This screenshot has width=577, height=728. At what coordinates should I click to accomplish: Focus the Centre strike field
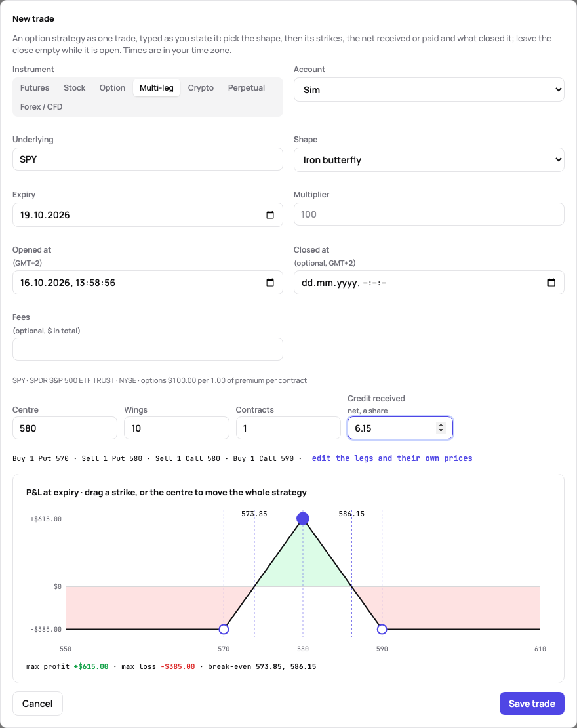tap(65, 428)
